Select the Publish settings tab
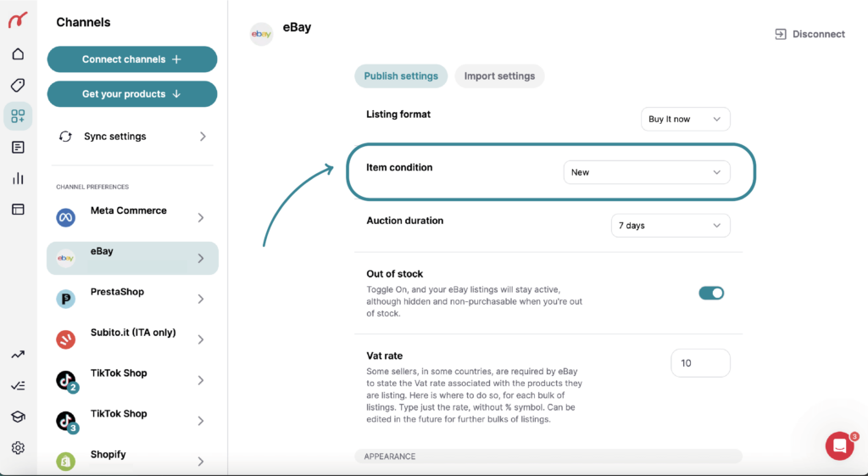Image resolution: width=868 pixels, height=476 pixels. point(401,76)
